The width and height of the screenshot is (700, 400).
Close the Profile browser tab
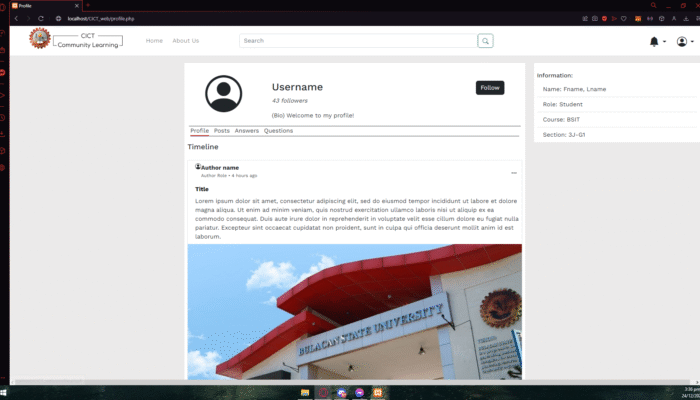tap(77, 6)
